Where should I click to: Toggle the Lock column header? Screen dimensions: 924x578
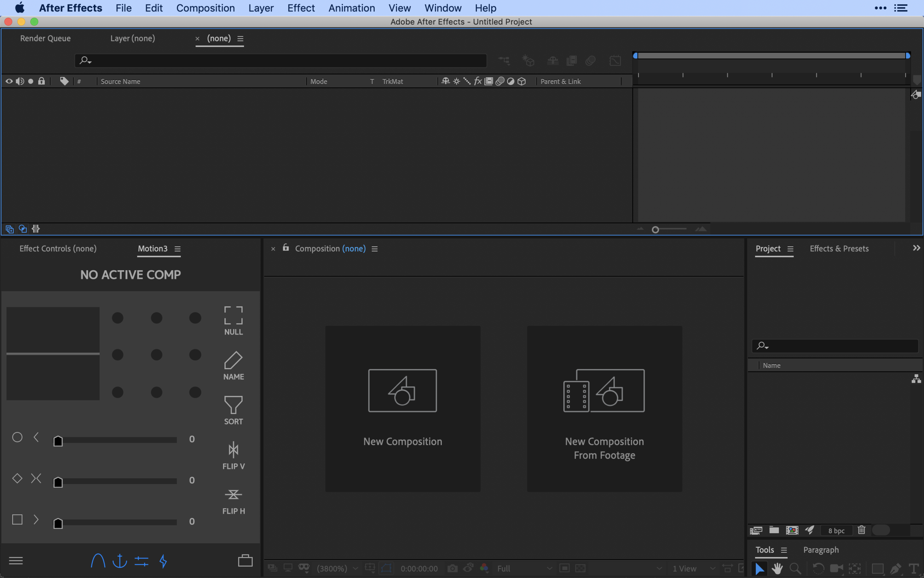coord(41,81)
